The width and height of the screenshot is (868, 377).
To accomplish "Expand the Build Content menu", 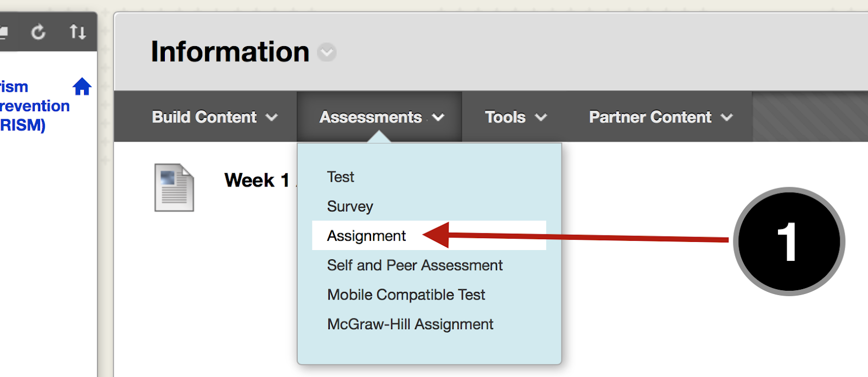I will point(215,117).
